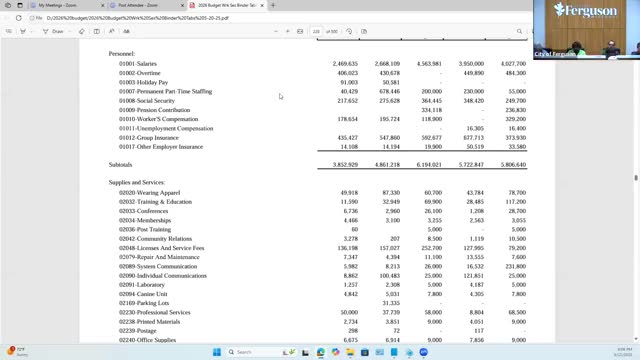Viewport: 640px width, 360px height.
Task: Open File Explorer from the taskbar
Action: 350,352
